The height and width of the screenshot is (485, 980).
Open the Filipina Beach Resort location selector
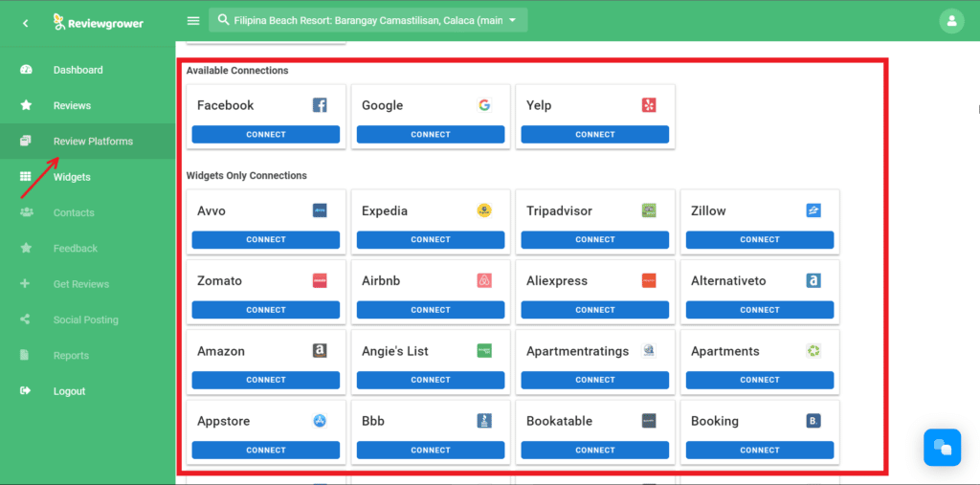pos(368,20)
